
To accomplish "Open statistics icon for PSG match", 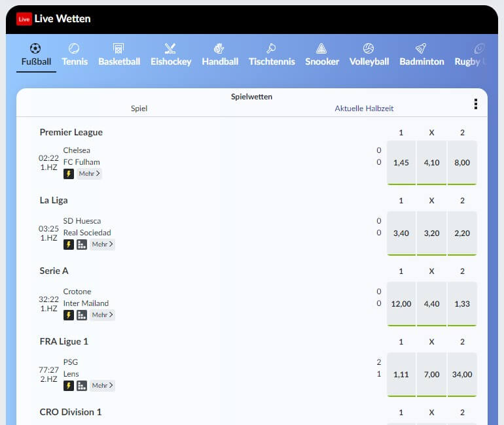I will click(x=82, y=386).
